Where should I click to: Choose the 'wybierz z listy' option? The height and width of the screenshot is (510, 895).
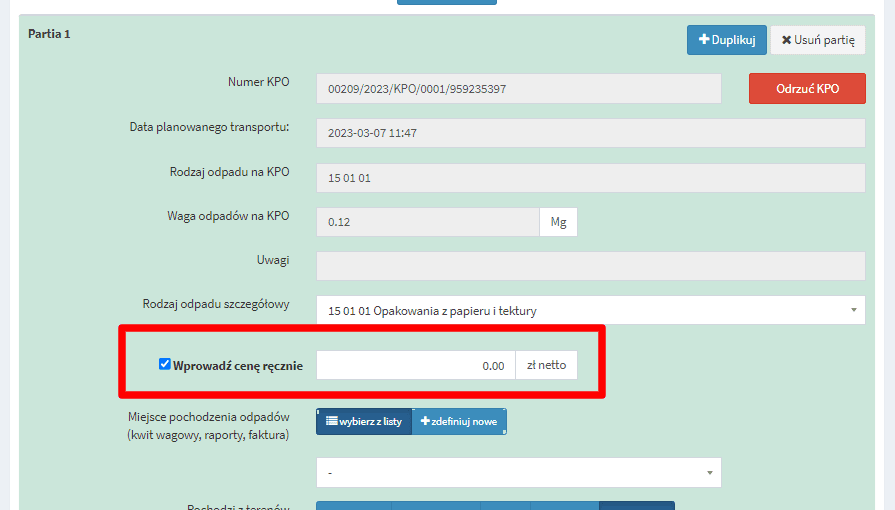point(364,422)
